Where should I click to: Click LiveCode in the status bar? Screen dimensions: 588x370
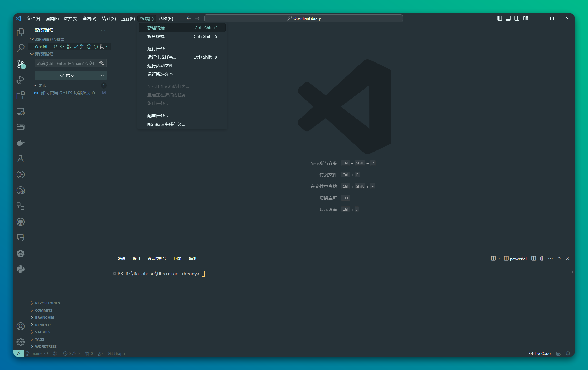click(539, 353)
